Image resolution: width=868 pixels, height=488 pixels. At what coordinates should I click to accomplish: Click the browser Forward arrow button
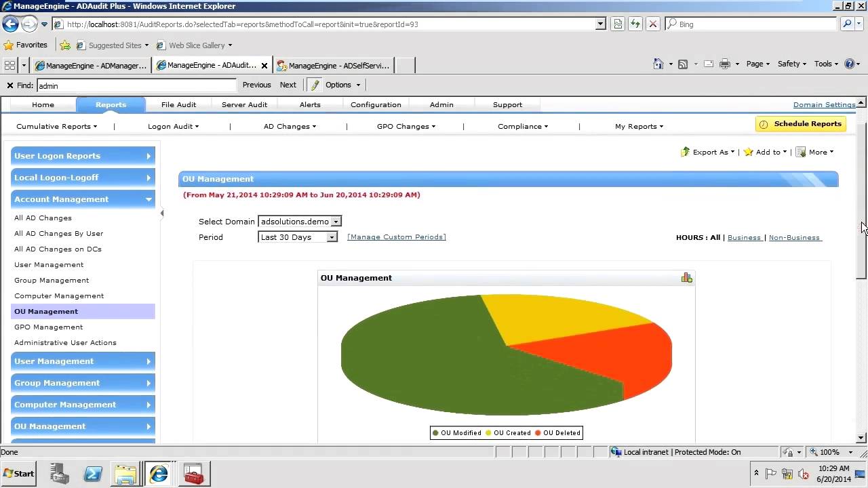tap(28, 24)
